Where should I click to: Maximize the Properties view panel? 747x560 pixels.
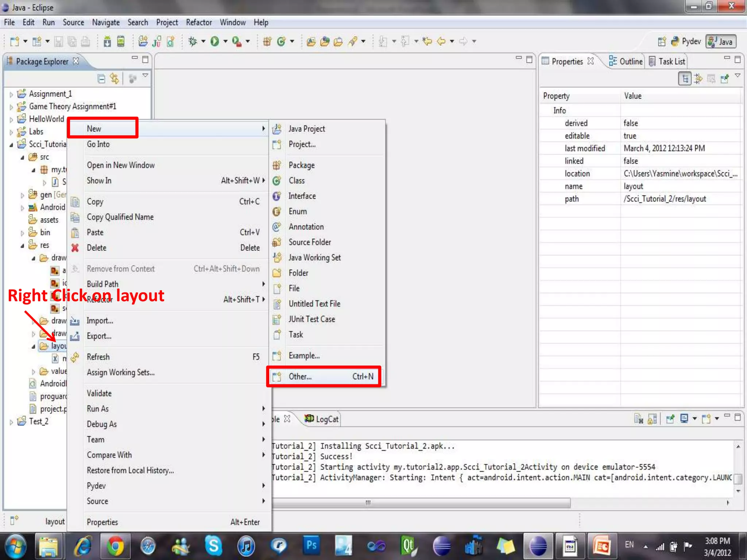(738, 59)
